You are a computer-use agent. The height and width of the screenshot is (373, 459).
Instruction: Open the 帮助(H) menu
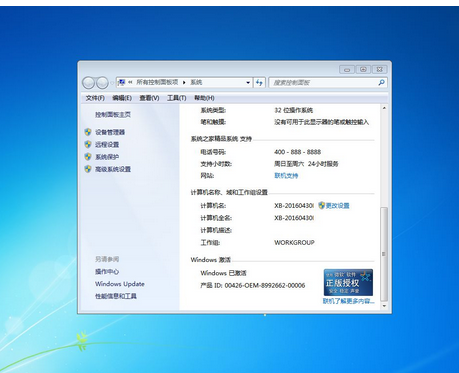[x=204, y=98]
